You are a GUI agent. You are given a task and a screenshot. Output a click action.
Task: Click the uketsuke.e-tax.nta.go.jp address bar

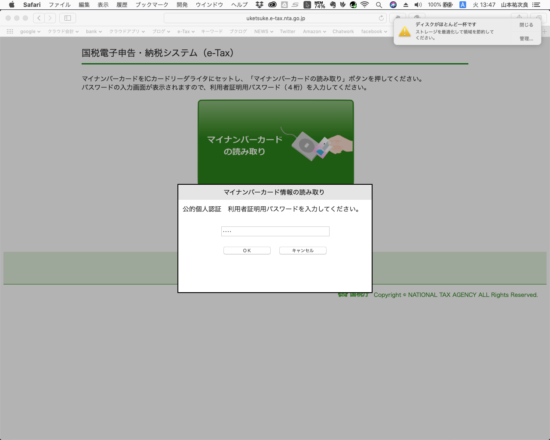point(275,18)
